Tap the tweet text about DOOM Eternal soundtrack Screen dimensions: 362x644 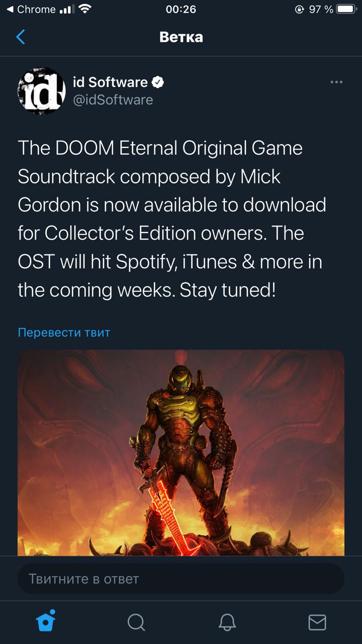[x=171, y=219]
